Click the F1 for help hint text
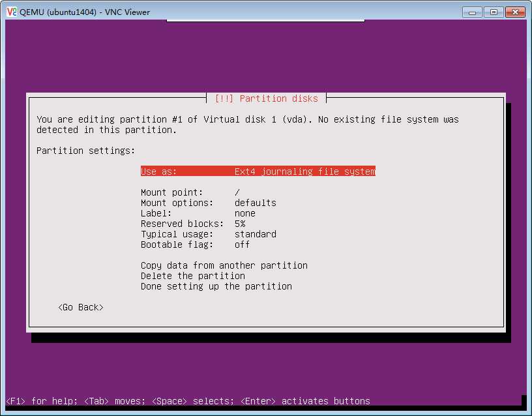This screenshot has width=532, height=416. (x=42, y=401)
